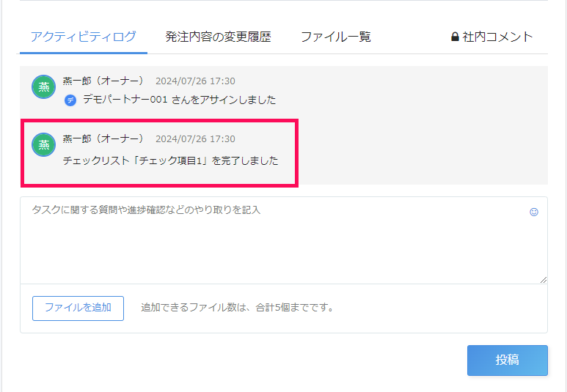This screenshot has height=392, width=567.
Task: Click the デモパートナー001 さんをアサインしました message
Action: 180,100
